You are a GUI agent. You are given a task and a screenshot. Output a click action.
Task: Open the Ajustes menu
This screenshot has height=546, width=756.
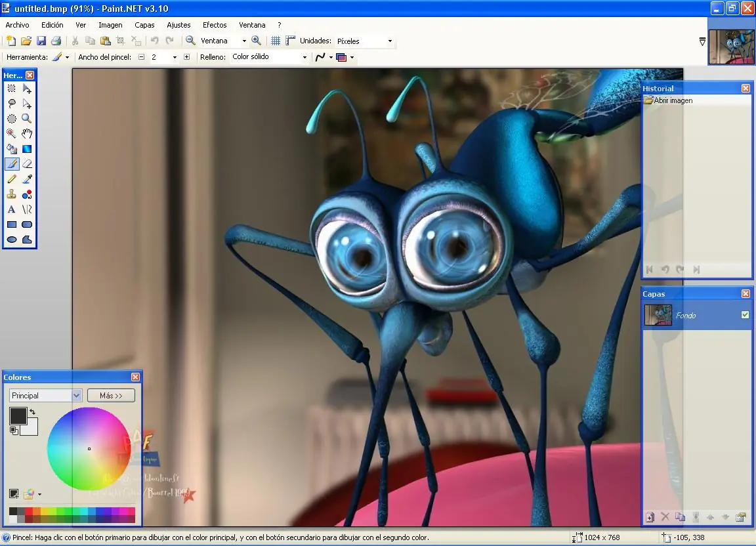point(178,25)
